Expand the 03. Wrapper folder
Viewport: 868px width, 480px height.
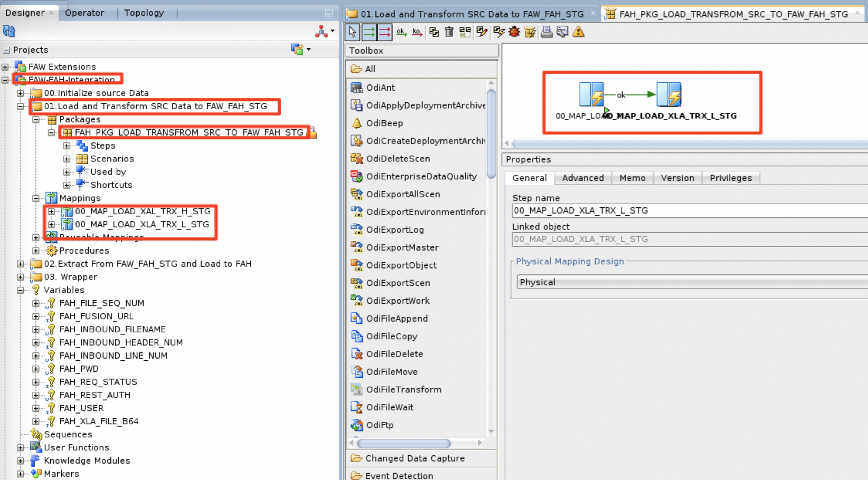(21, 277)
